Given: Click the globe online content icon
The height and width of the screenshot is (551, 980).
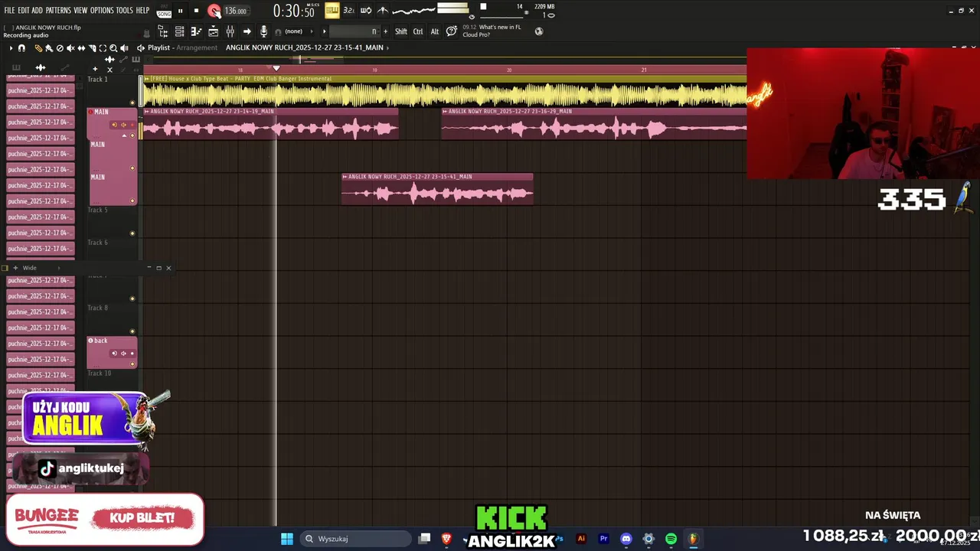Looking at the screenshot, I should pos(539,31).
